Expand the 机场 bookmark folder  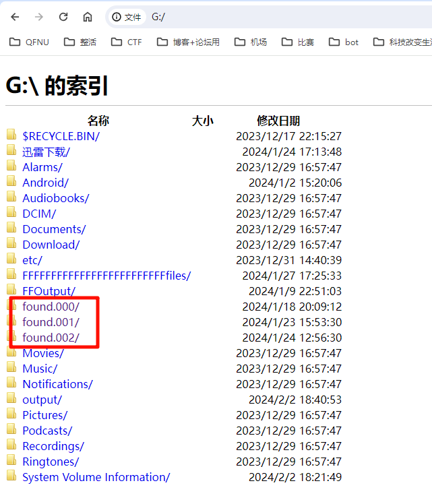click(x=251, y=42)
